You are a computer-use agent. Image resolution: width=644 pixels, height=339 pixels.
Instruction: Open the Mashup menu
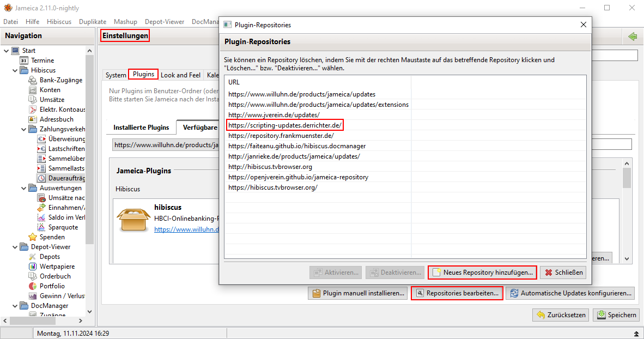[x=125, y=22]
